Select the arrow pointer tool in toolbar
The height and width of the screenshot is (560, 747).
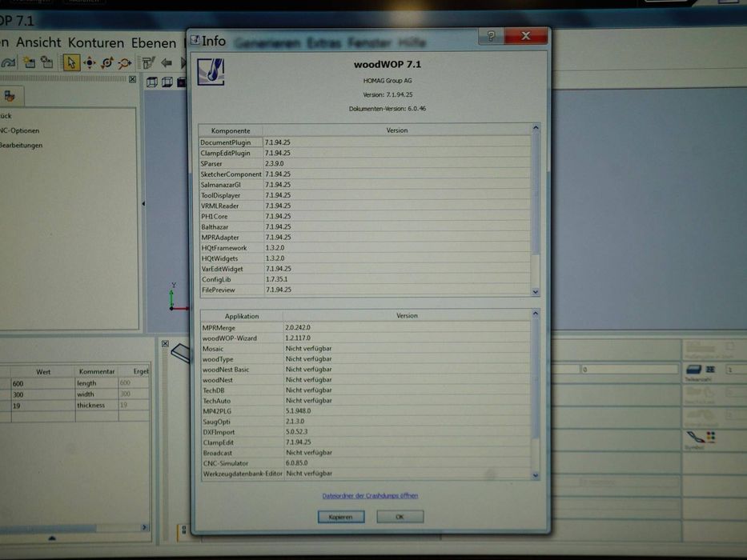pos(71,62)
